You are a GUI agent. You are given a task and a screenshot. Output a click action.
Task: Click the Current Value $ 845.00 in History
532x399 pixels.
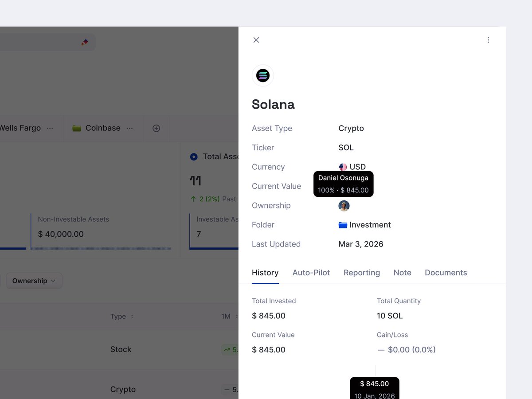click(269, 350)
